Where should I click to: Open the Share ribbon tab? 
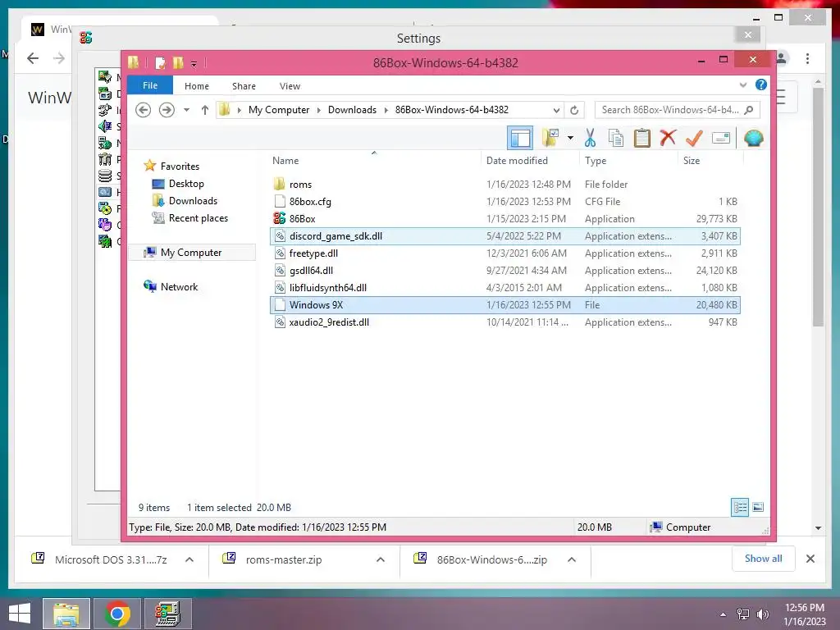click(x=244, y=85)
